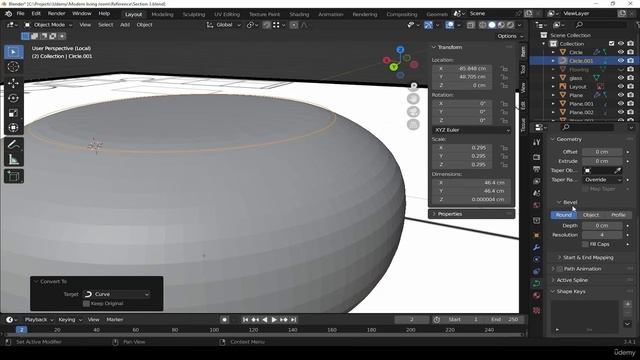This screenshot has width=640, height=360.
Task: Click the Taper Object eyedropper icon
Action: (x=618, y=170)
